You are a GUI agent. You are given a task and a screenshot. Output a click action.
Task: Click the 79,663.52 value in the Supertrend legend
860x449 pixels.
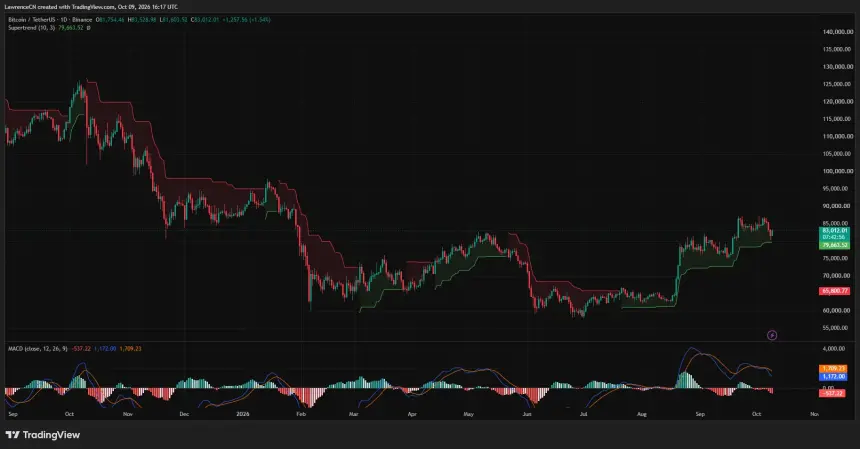pos(71,27)
